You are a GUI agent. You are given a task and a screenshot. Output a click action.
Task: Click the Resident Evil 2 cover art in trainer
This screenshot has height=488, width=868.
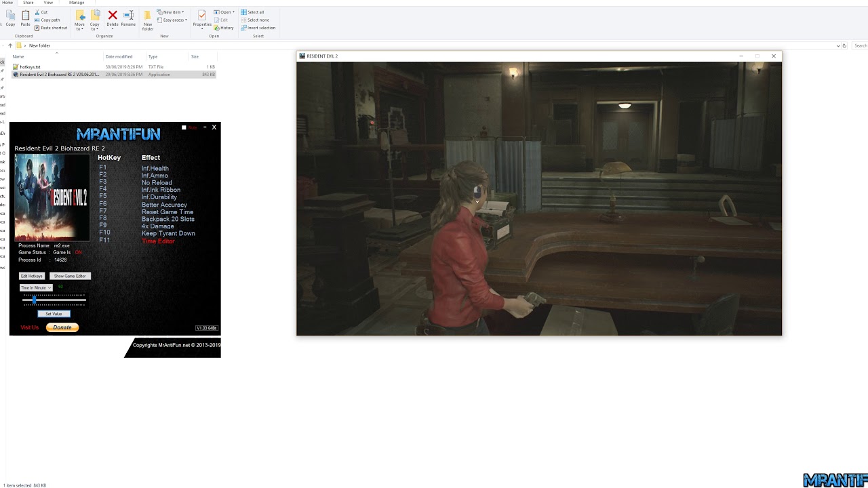point(52,197)
